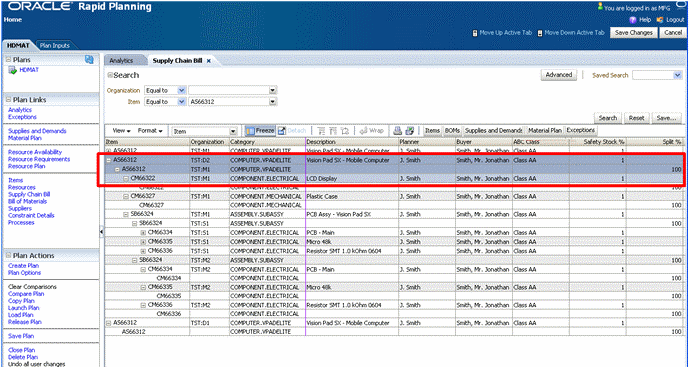The width and height of the screenshot is (690, 367).
Task: Click the Exceptions toolbar button
Action: pyautogui.click(x=580, y=131)
